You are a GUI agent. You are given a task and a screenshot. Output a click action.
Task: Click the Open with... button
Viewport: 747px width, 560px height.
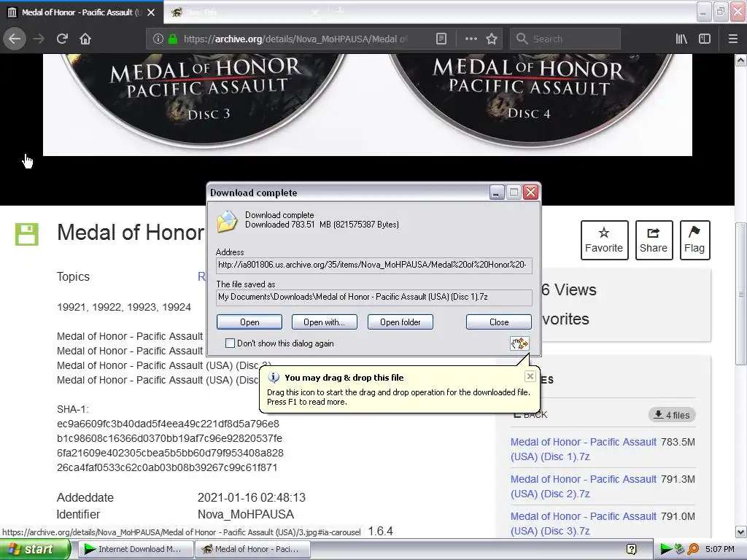point(325,322)
